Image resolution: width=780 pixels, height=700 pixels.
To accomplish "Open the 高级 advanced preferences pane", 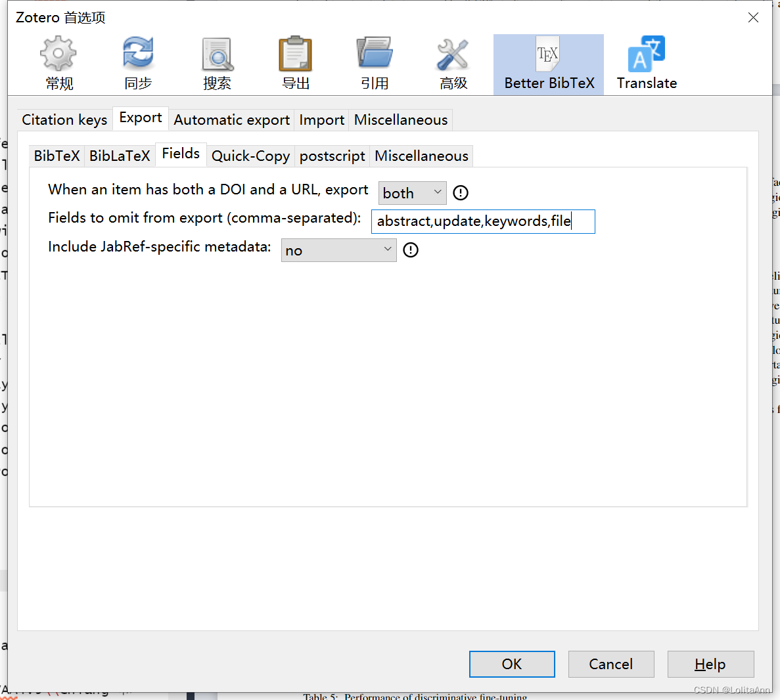I will point(453,64).
